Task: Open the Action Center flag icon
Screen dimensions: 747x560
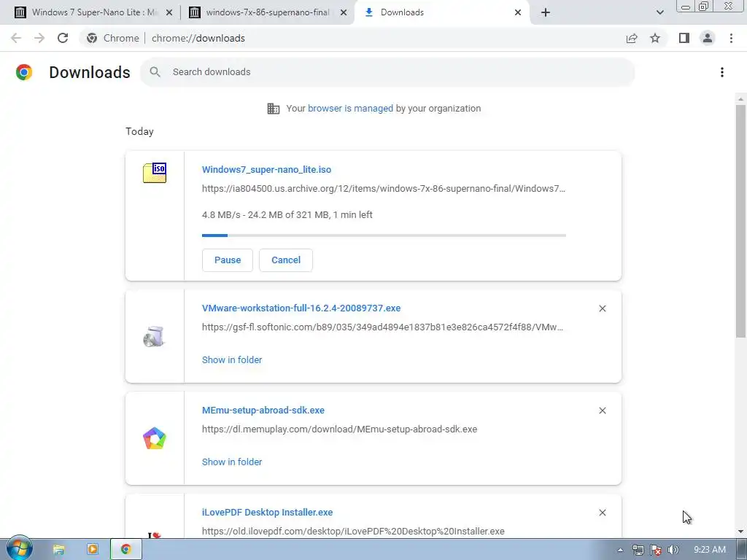Action: coord(656,550)
